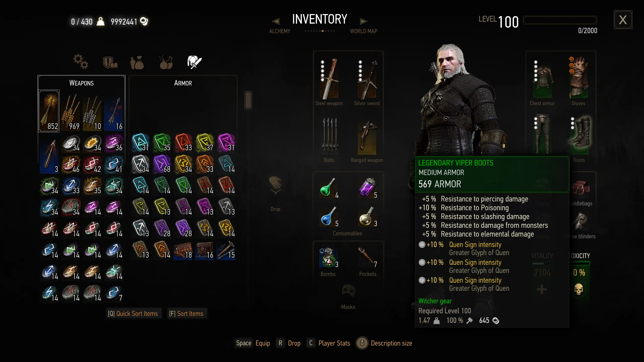Open the food and potions filter tab

click(x=166, y=62)
